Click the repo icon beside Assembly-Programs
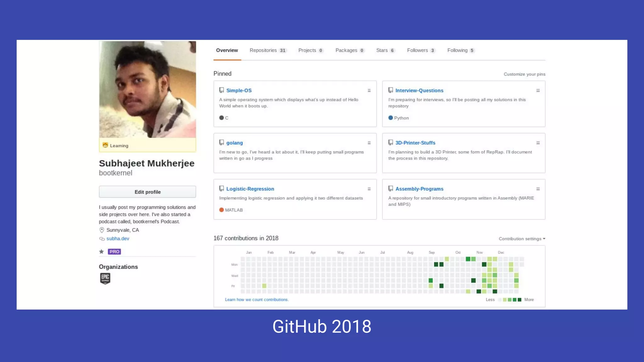This screenshot has width=644, height=362. point(391,189)
